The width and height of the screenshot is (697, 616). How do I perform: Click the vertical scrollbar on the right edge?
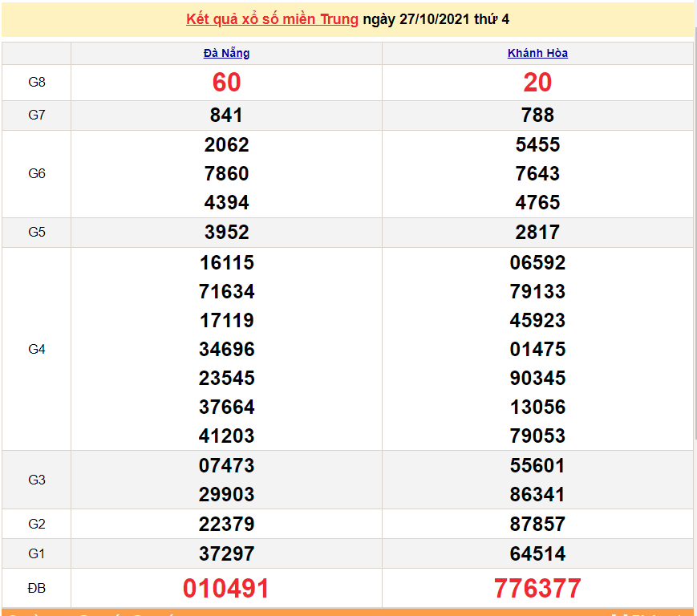click(695, 241)
